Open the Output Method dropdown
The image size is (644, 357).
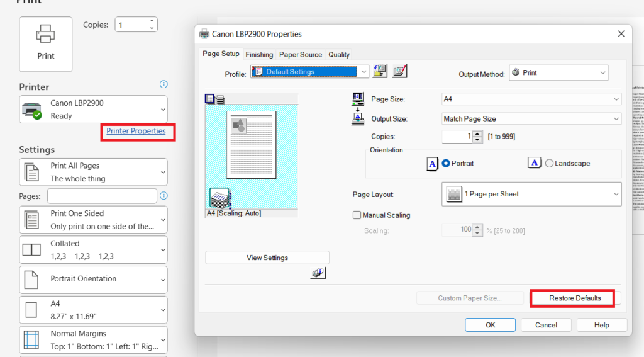[x=558, y=73]
